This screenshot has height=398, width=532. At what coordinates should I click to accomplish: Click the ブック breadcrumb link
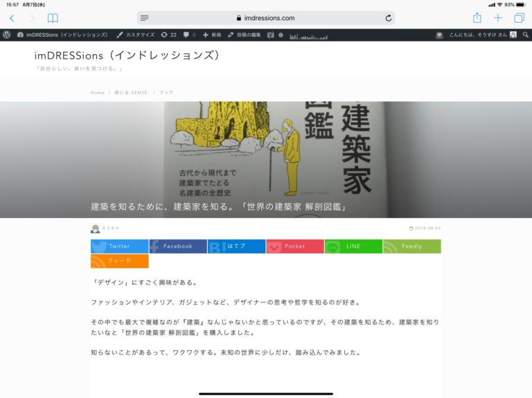coord(166,93)
